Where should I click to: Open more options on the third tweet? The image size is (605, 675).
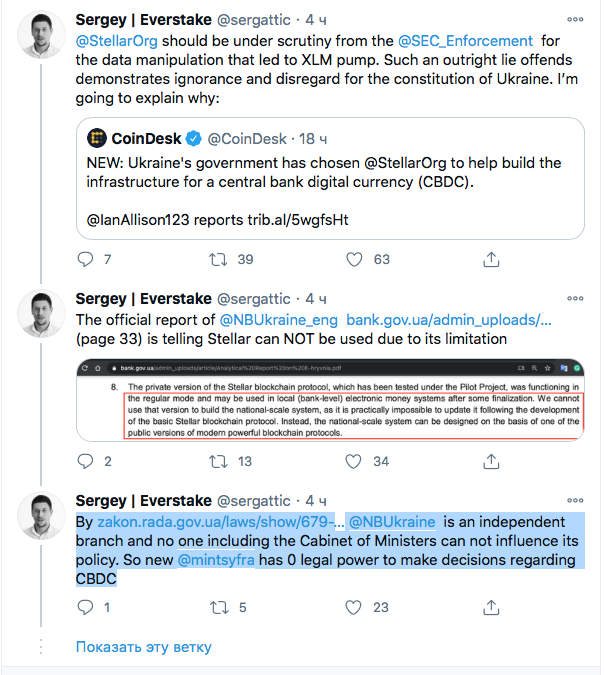point(575,499)
